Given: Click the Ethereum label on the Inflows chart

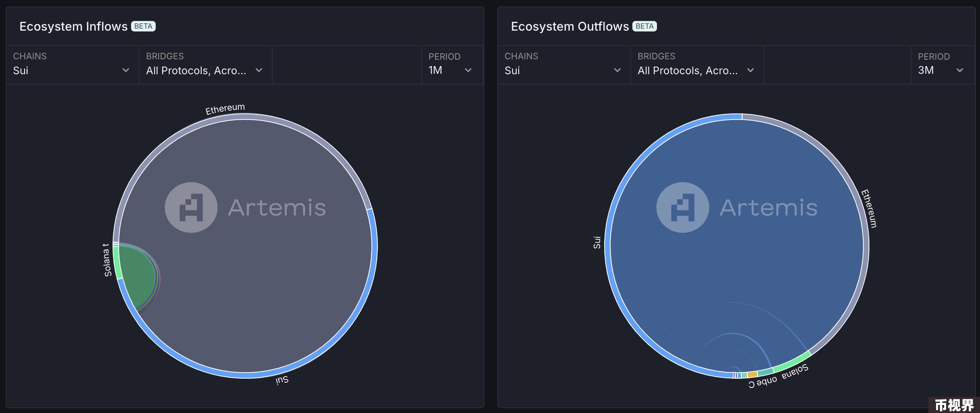Looking at the screenshot, I should (x=225, y=109).
